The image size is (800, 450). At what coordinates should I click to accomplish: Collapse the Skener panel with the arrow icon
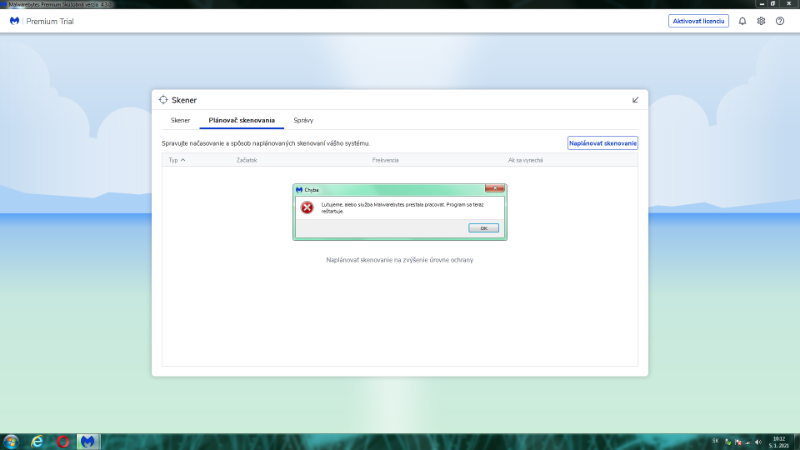(635, 100)
